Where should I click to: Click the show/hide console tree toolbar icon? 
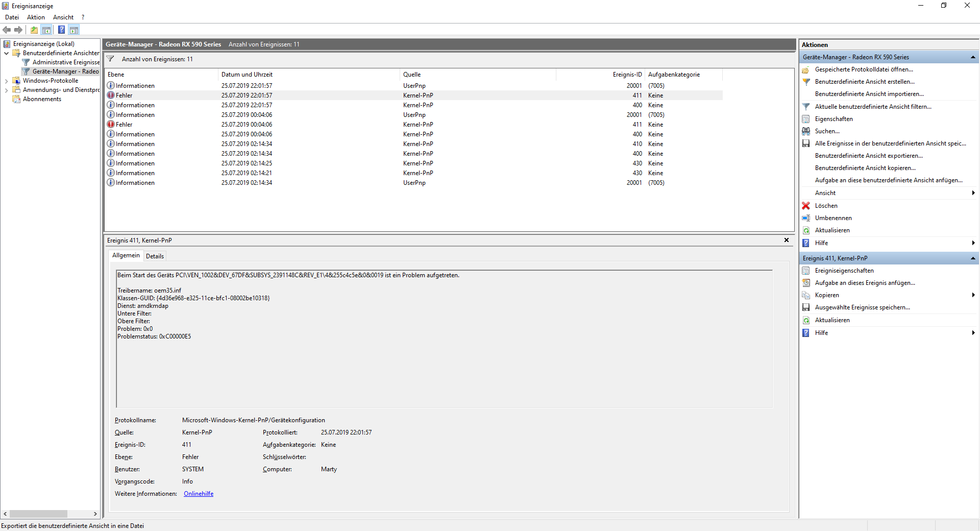[46, 30]
